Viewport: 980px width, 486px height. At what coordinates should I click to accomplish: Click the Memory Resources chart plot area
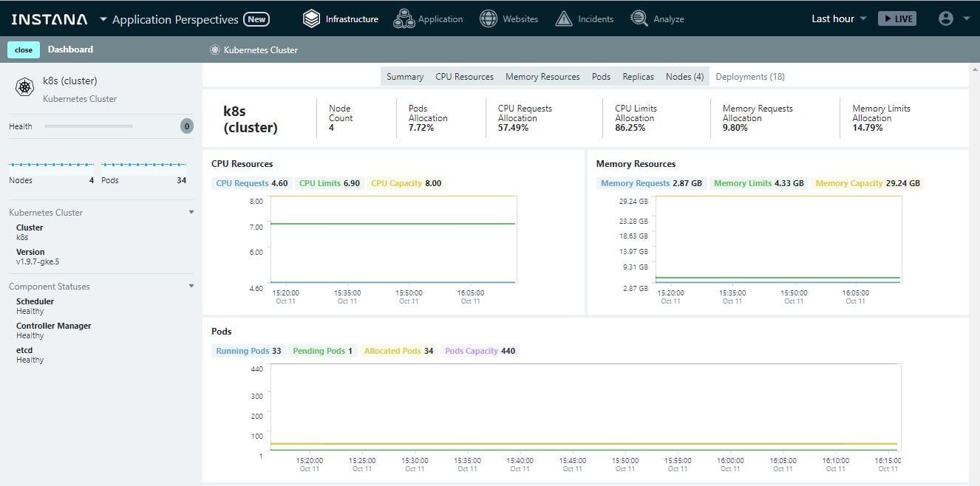coord(778,239)
